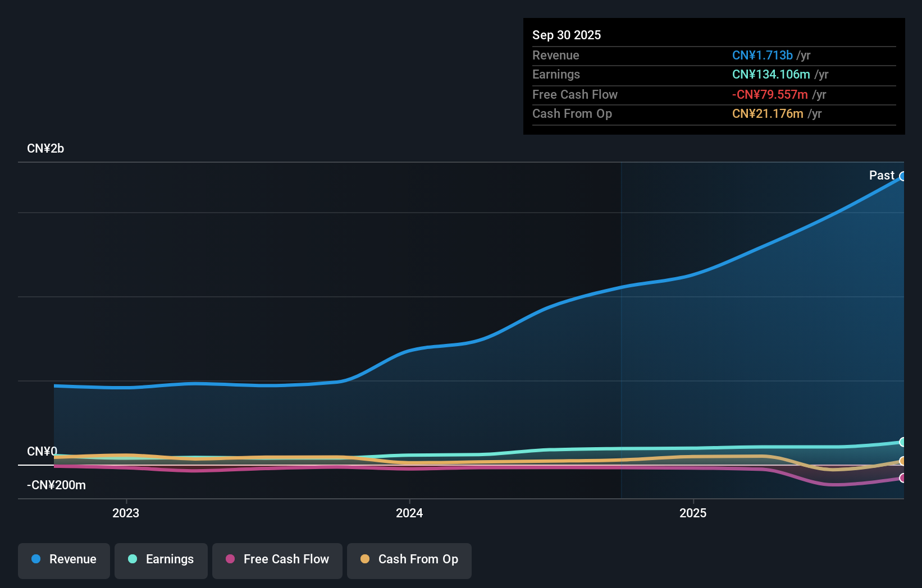Click the red -CN¥79.557m cash flow value
Screen dimensions: 922x588
769,95
